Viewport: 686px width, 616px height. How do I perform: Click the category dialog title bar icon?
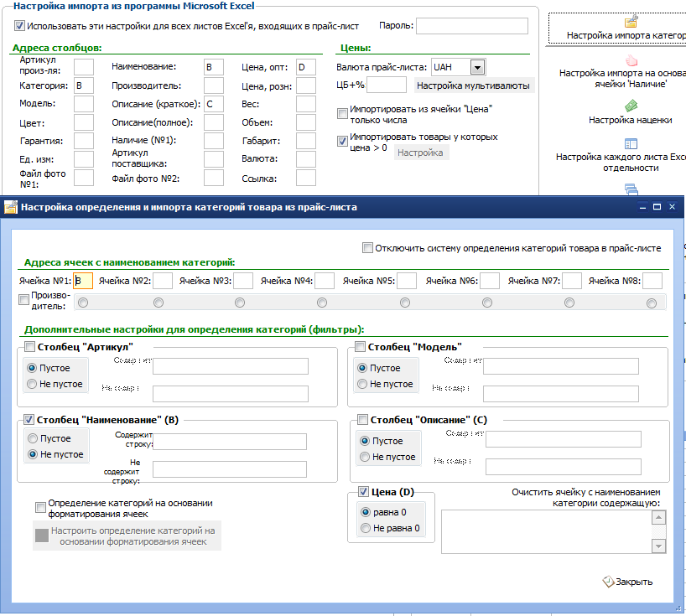click(11, 207)
